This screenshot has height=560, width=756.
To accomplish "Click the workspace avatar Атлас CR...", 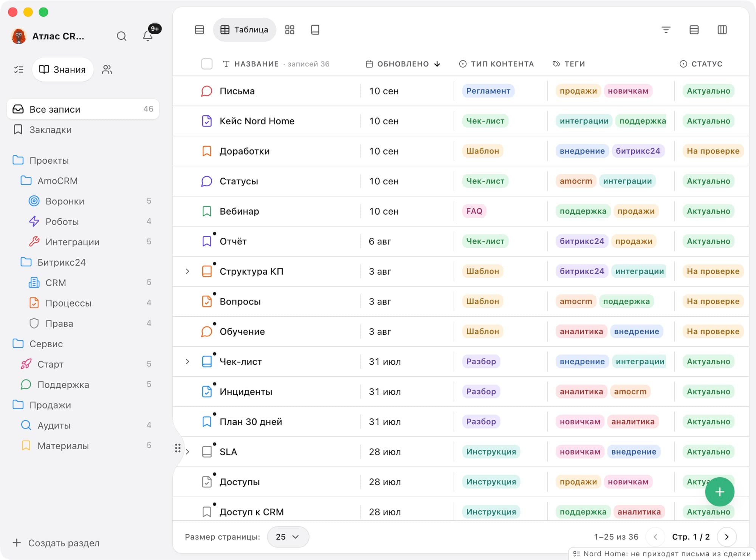I will click(x=19, y=36).
